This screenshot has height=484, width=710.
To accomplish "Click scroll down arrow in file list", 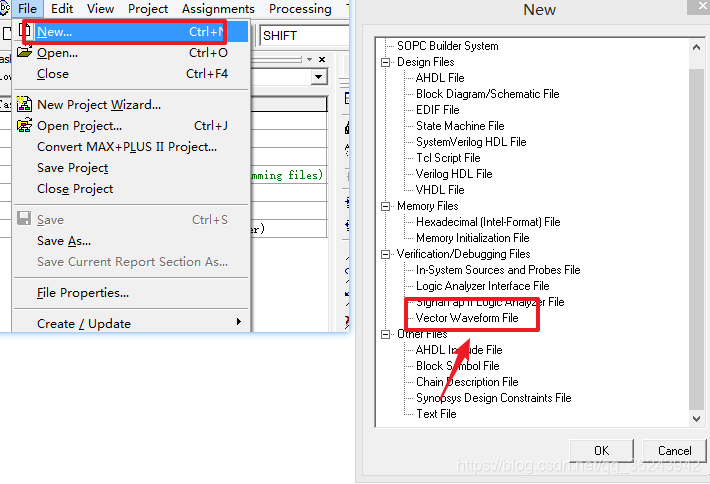I will point(696,419).
